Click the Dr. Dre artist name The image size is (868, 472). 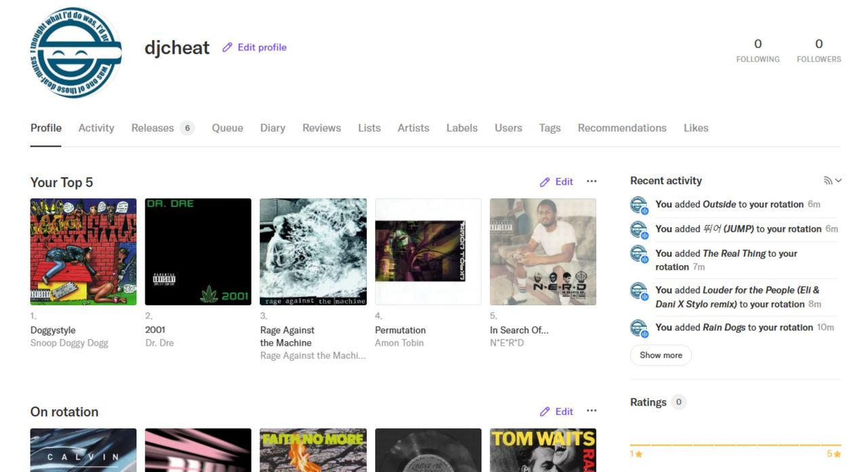coord(159,343)
